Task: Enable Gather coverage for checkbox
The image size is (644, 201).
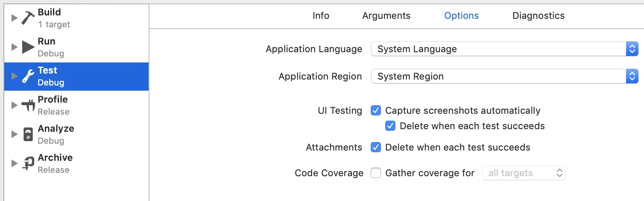Action: click(x=376, y=173)
